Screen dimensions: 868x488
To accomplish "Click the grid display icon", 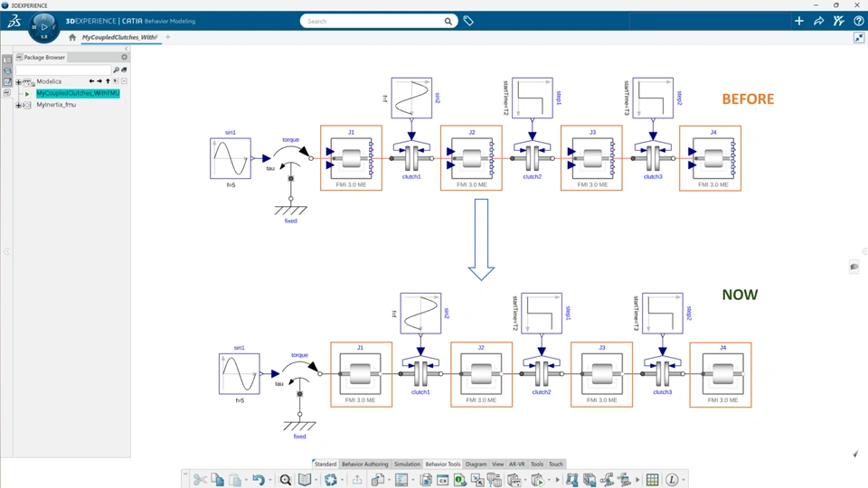I will 652,480.
